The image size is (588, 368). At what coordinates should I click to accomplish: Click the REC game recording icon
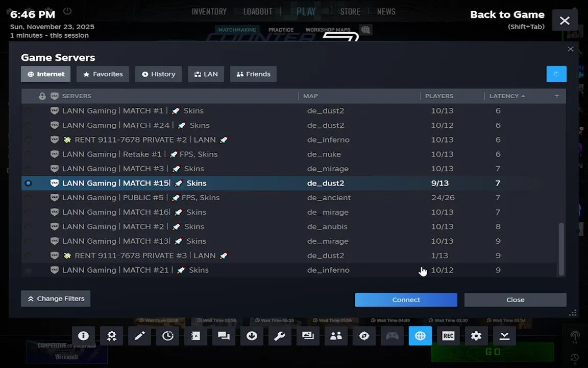[x=448, y=336]
